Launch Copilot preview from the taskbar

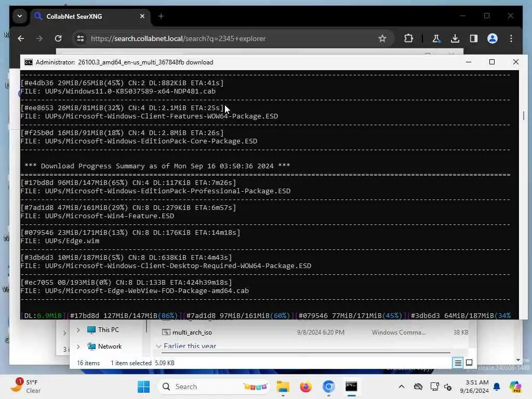point(515,387)
